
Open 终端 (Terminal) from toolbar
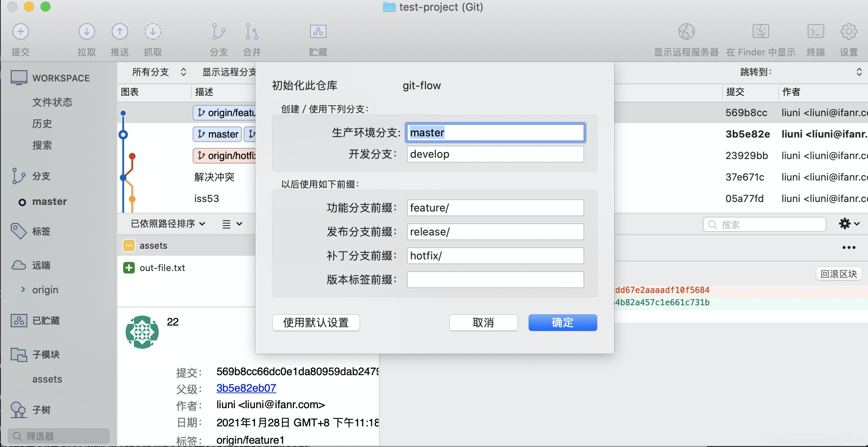coord(816,32)
